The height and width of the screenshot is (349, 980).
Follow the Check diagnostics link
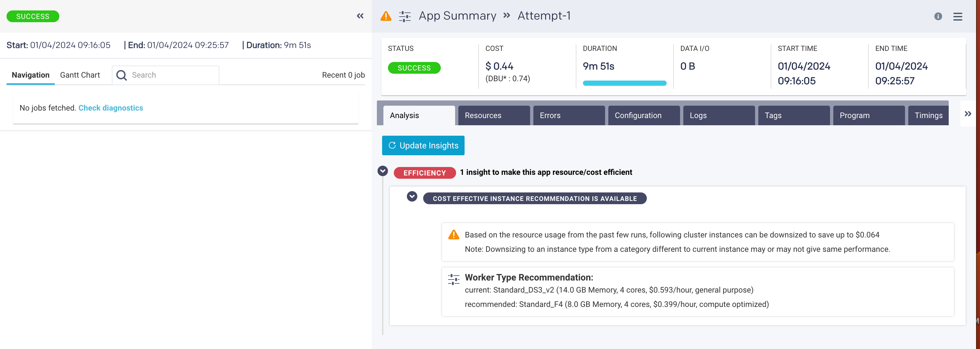[x=111, y=108]
